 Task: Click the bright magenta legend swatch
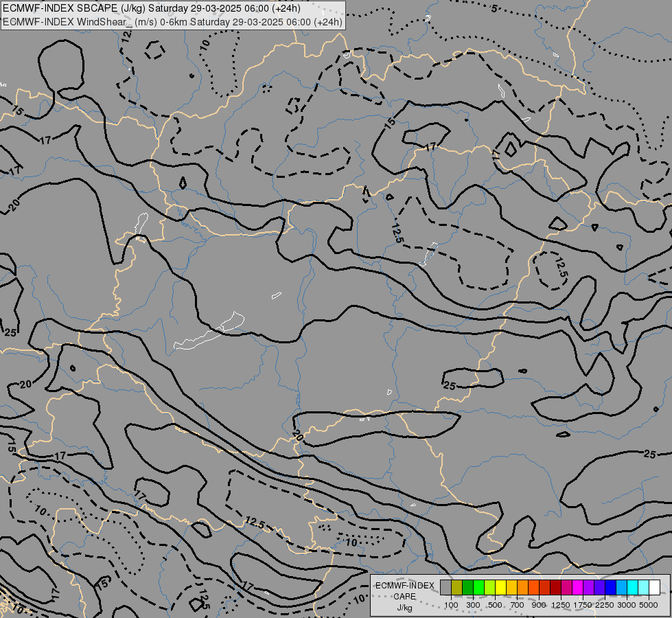tap(578, 587)
